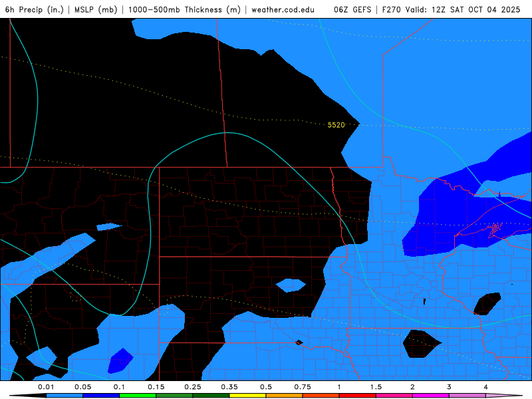Click the "F270" forecast hour text
Viewport: 532px width, 399px height.
coord(392,9)
